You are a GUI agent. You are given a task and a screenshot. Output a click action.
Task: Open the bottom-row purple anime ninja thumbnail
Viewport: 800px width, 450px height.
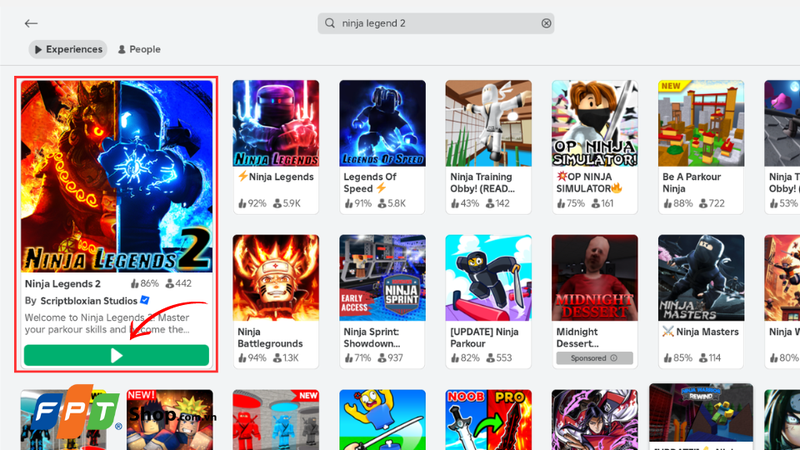click(x=595, y=420)
